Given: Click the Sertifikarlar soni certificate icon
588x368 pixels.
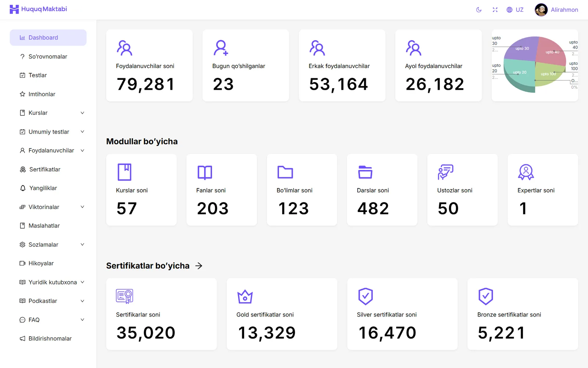Looking at the screenshot, I should click(125, 296).
